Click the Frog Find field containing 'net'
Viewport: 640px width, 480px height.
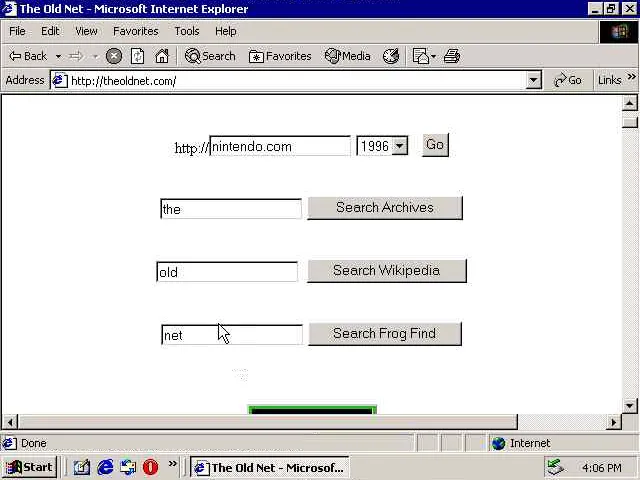pos(232,335)
